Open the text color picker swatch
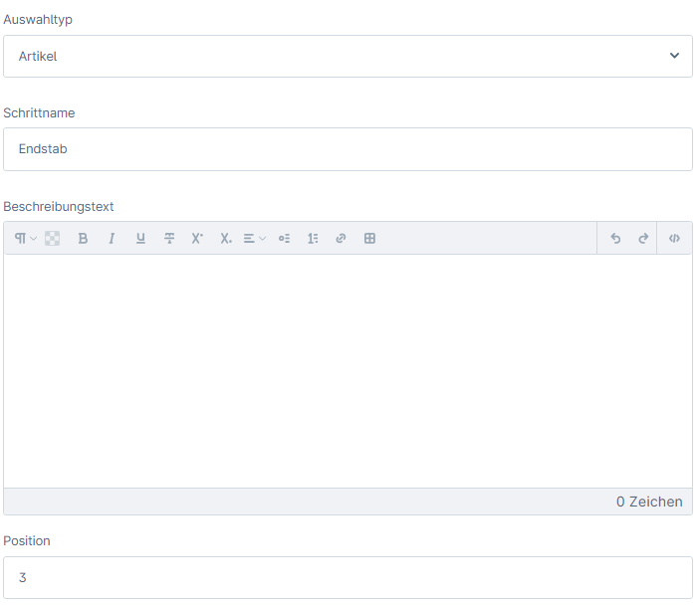The width and height of the screenshot is (700, 606). 52,238
